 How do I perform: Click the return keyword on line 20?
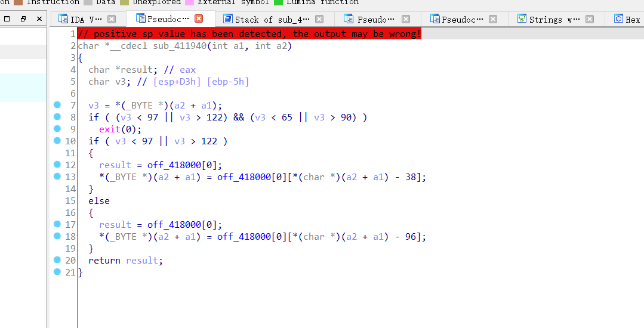(104, 260)
